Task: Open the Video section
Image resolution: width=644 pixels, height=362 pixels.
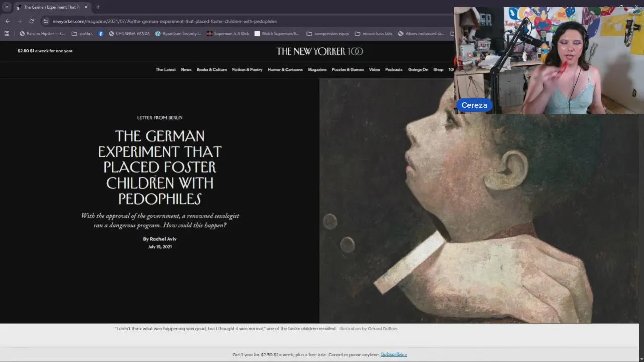Action: tap(374, 70)
